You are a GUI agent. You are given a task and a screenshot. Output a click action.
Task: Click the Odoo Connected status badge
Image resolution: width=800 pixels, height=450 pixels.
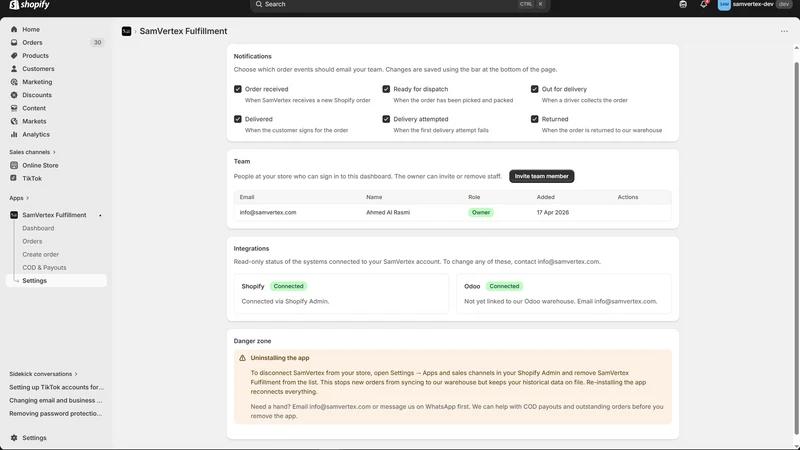click(x=504, y=286)
